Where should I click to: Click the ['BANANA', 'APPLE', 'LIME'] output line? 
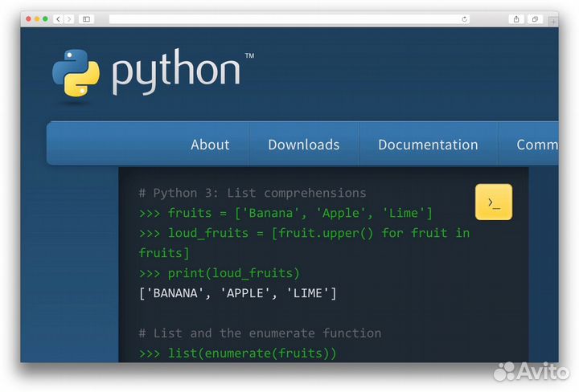(x=238, y=293)
